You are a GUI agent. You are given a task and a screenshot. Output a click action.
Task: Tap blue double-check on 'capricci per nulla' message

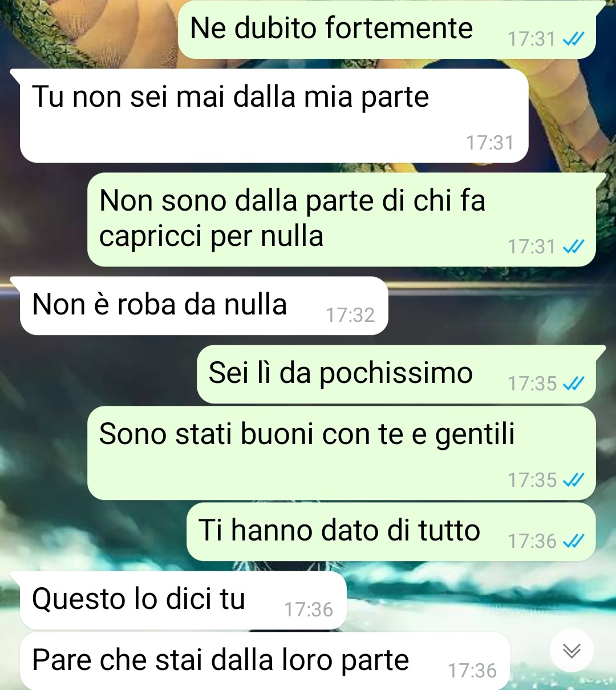(573, 247)
